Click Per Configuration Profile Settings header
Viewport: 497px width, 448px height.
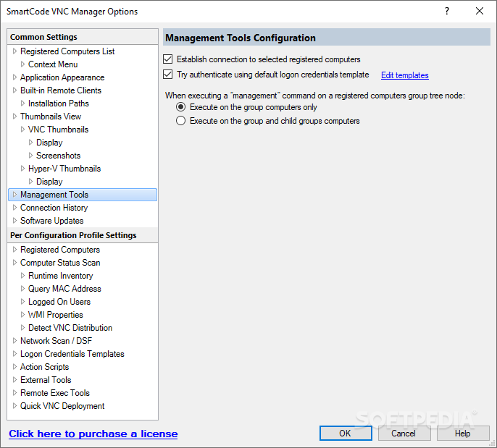[83, 235]
